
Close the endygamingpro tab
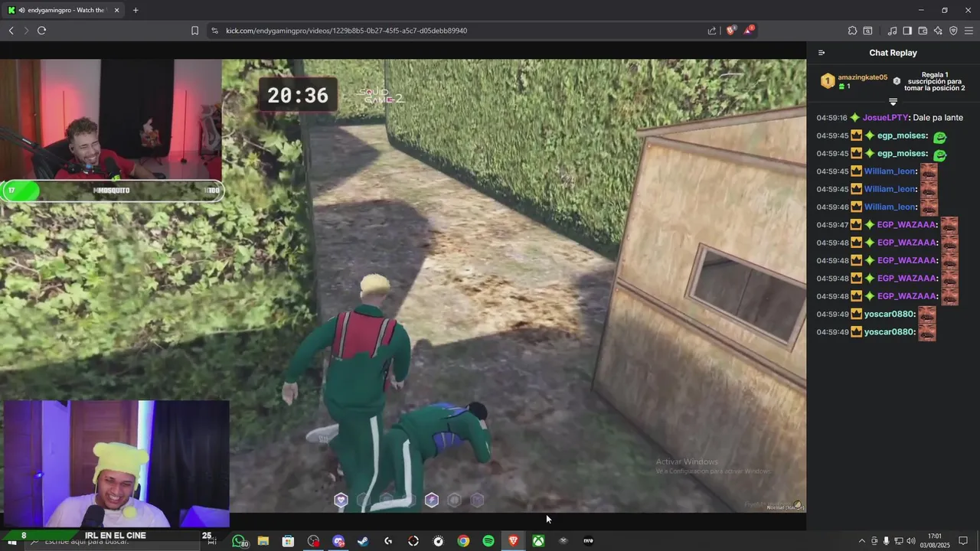coord(116,10)
